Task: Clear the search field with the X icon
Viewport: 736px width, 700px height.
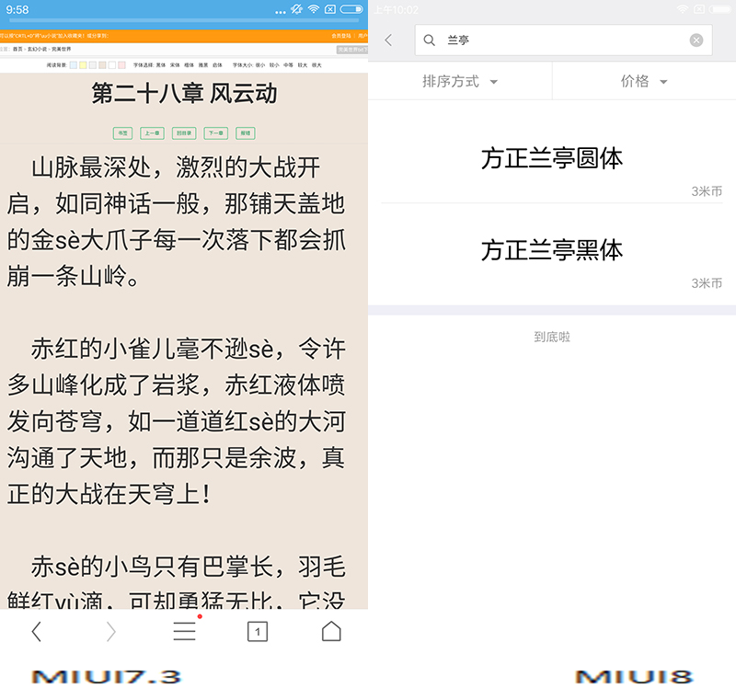Action: coord(696,40)
